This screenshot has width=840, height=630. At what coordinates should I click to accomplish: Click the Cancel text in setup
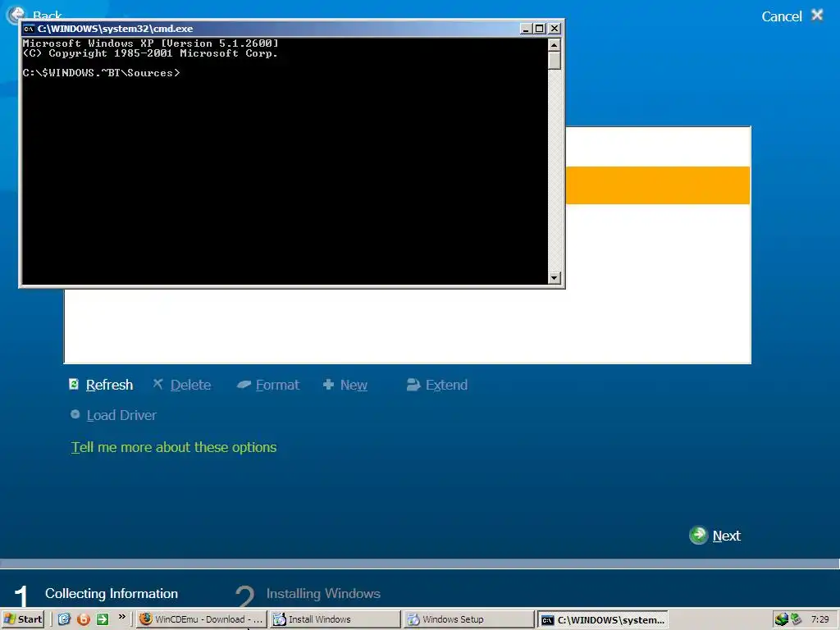pyautogui.click(x=782, y=16)
